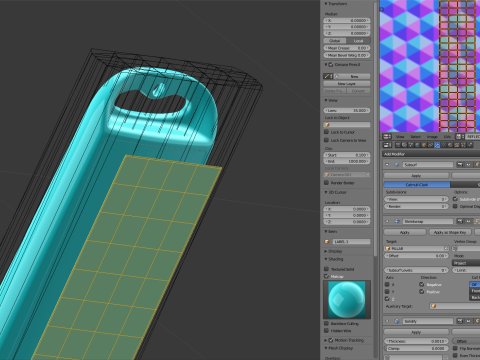Collapse the 3D Cursor panel
The height and width of the screenshot is (360, 480).
(326, 192)
